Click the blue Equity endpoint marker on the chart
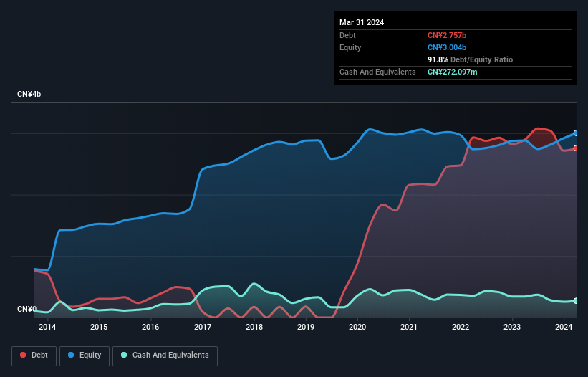This screenshot has height=377, width=588. (575, 133)
